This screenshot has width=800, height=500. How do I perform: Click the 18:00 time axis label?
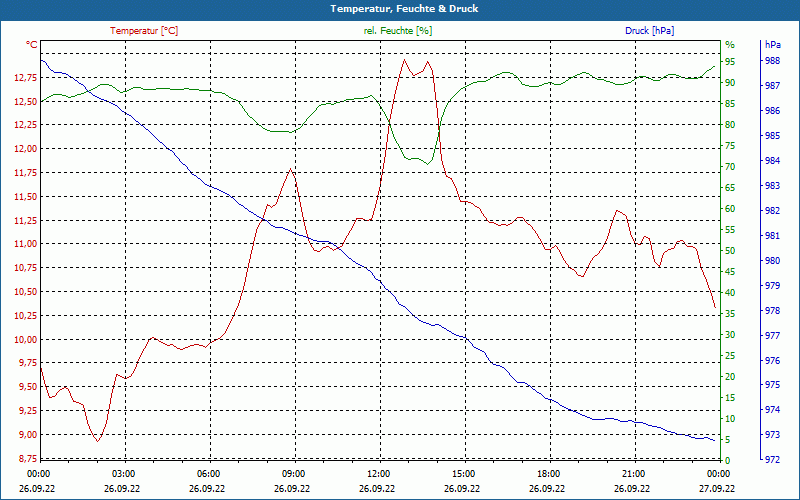548,473
